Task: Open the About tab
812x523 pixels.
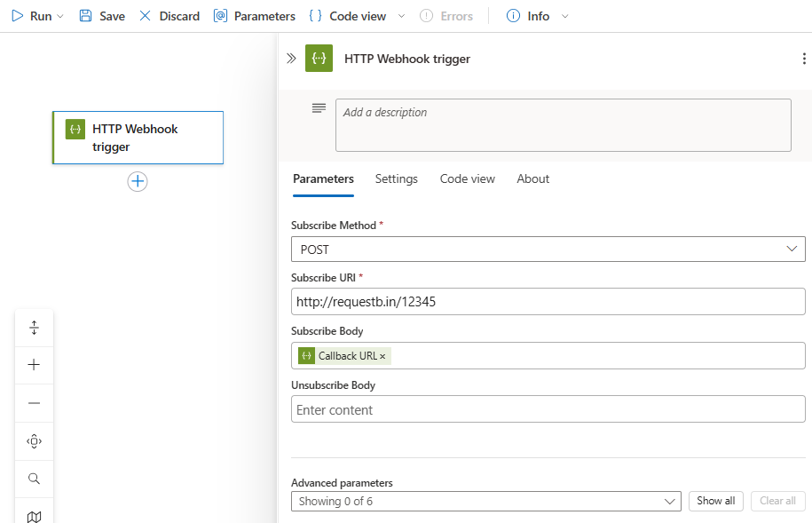Action: 532,178
